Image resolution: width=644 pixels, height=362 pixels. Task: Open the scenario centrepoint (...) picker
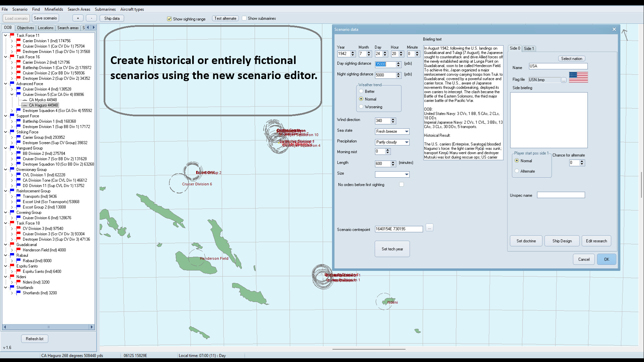click(429, 228)
